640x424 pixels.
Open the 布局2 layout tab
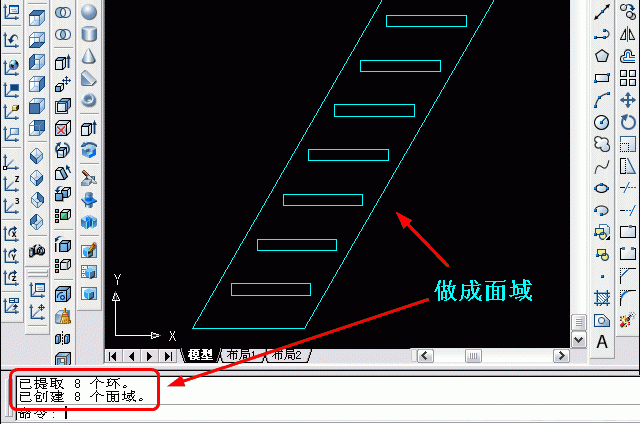click(x=287, y=355)
